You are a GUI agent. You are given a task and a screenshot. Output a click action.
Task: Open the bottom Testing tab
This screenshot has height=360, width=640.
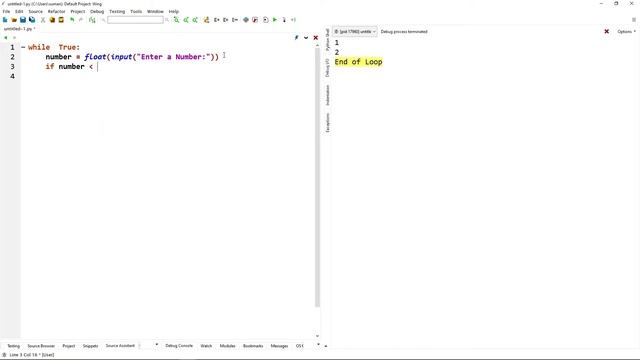pyautogui.click(x=13, y=346)
